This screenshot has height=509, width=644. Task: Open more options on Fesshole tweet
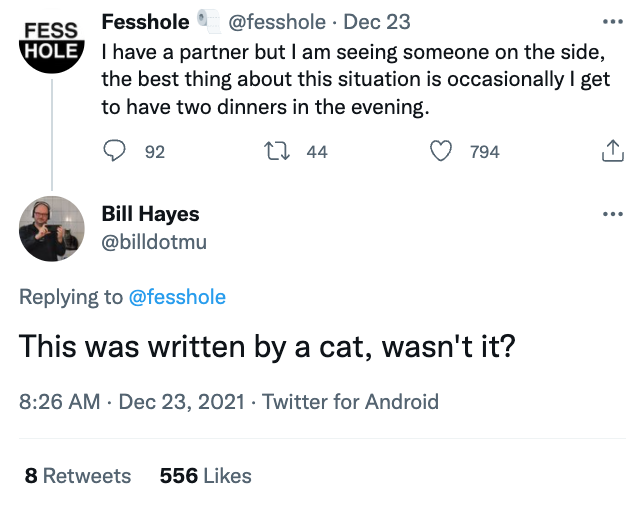click(612, 22)
